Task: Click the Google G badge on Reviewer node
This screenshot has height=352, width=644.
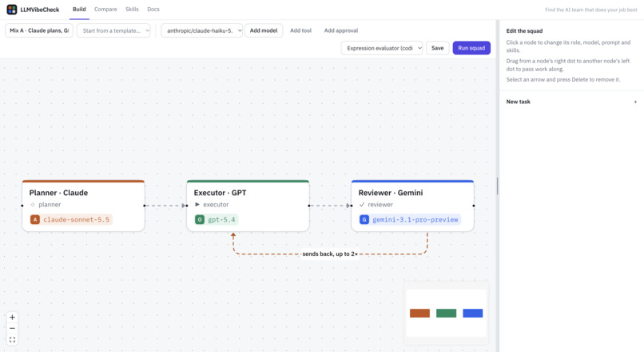Action: pyautogui.click(x=364, y=219)
